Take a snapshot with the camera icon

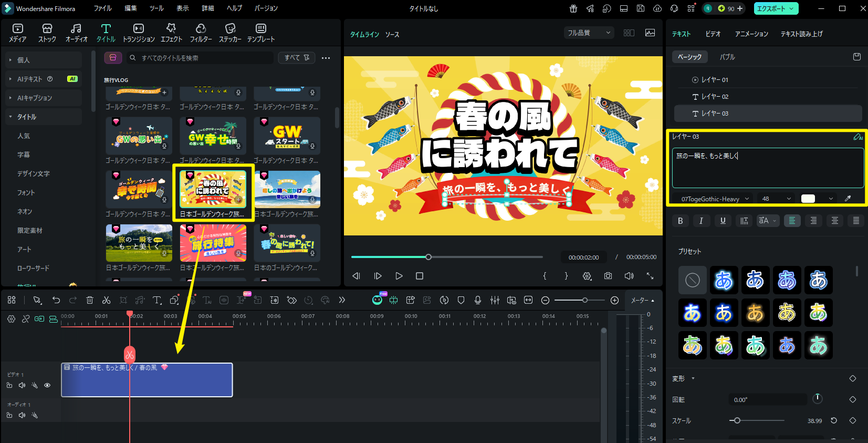608,276
